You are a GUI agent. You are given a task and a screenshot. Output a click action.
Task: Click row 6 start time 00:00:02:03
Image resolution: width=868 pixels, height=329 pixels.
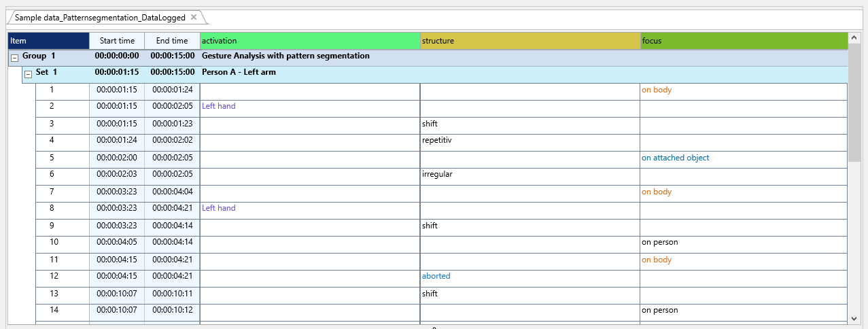[x=117, y=175]
